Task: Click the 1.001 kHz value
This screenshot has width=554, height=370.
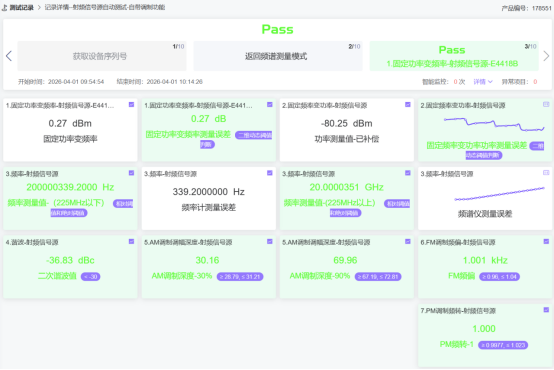Action: coord(485,260)
